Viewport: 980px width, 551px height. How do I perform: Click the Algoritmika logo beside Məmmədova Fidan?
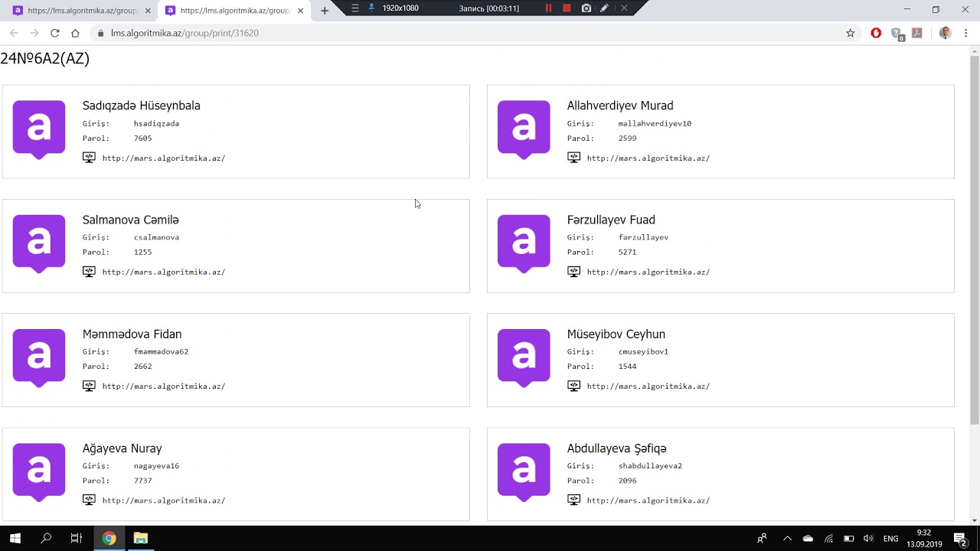pos(39,357)
